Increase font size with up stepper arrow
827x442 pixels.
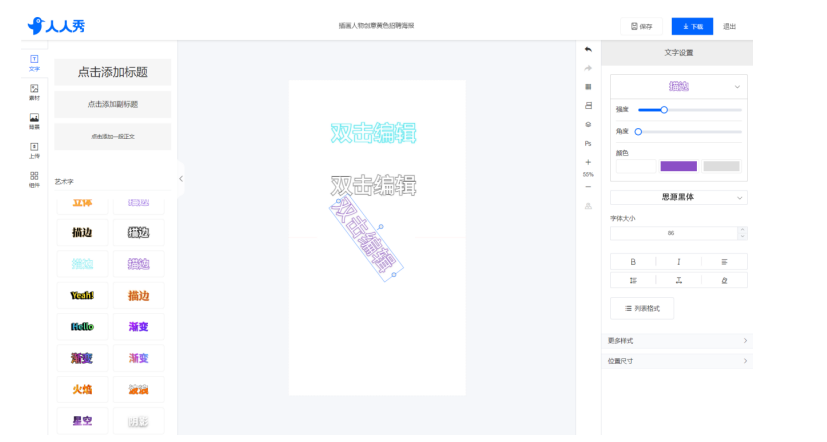743,230
